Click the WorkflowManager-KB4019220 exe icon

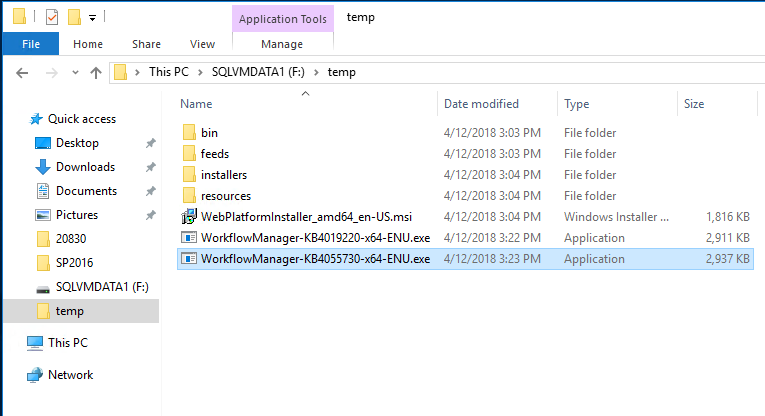[189, 238]
